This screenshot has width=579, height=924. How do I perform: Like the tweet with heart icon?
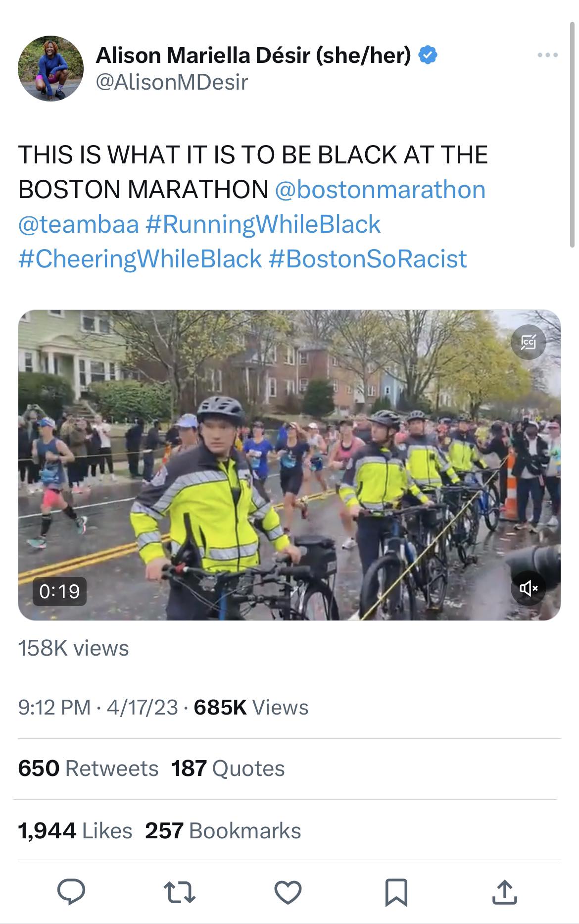(288, 892)
